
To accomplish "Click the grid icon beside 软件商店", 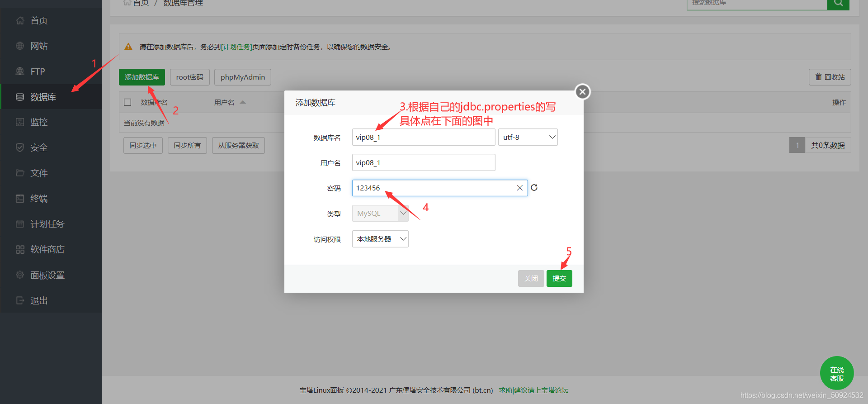I will click(x=20, y=249).
